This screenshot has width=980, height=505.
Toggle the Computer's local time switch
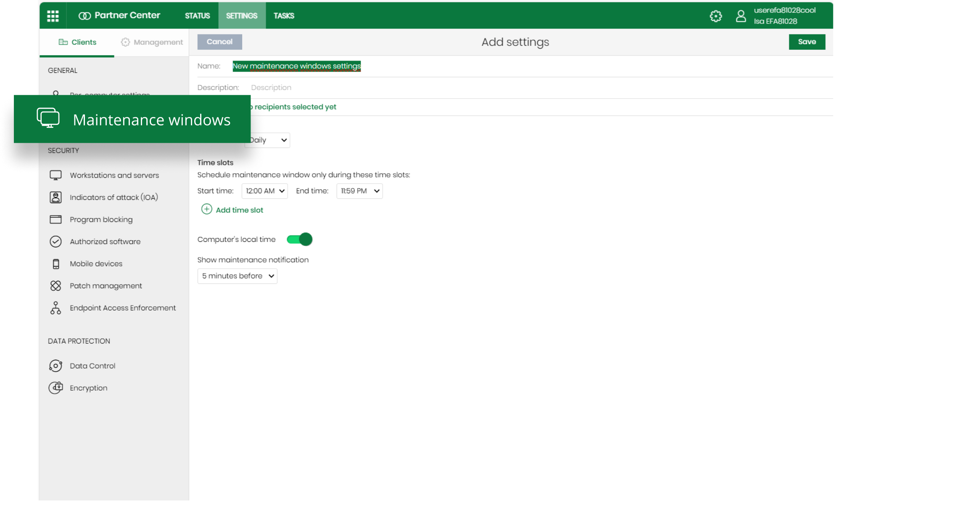[299, 239]
